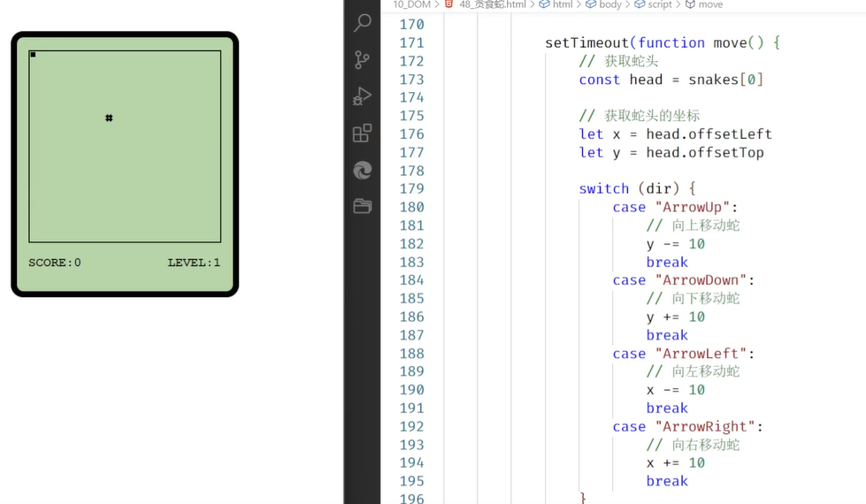This screenshot has height=504, width=866.
Task: Open the Microsoft Edge tools icon
Action: (x=363, y=170)
